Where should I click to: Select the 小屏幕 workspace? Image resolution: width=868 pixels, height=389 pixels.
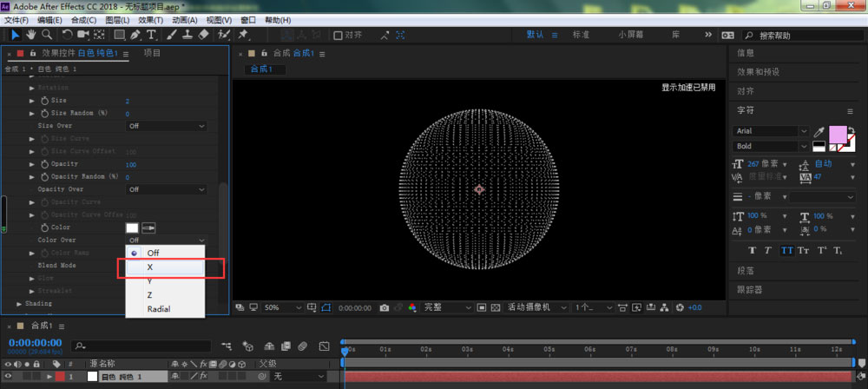[x=631, y=35]
